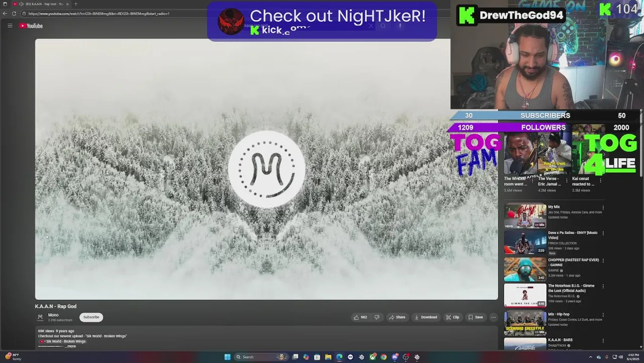This screenshot has height=363, width=644.
Task: Open options menu for My Mix
Action: 603,207
